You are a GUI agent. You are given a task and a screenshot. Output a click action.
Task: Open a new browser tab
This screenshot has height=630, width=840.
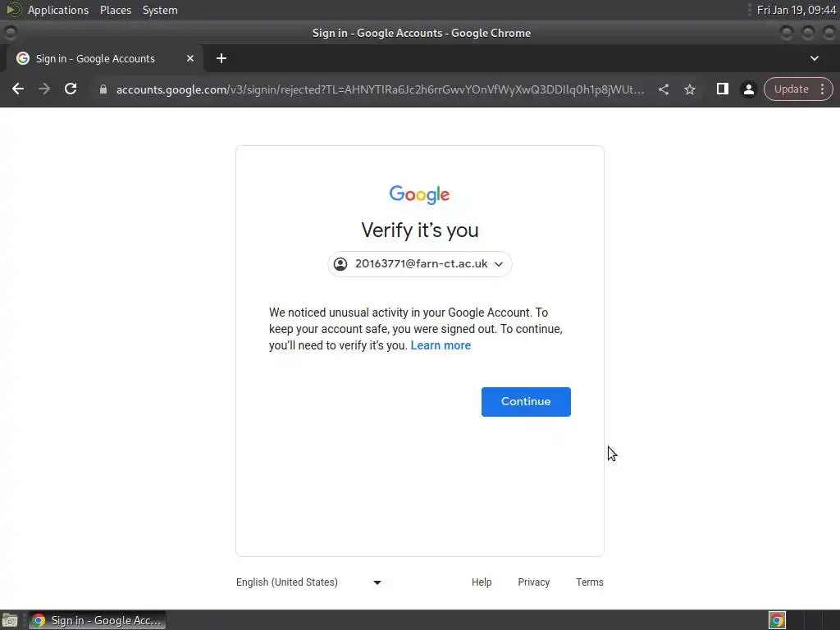point(221,58)
